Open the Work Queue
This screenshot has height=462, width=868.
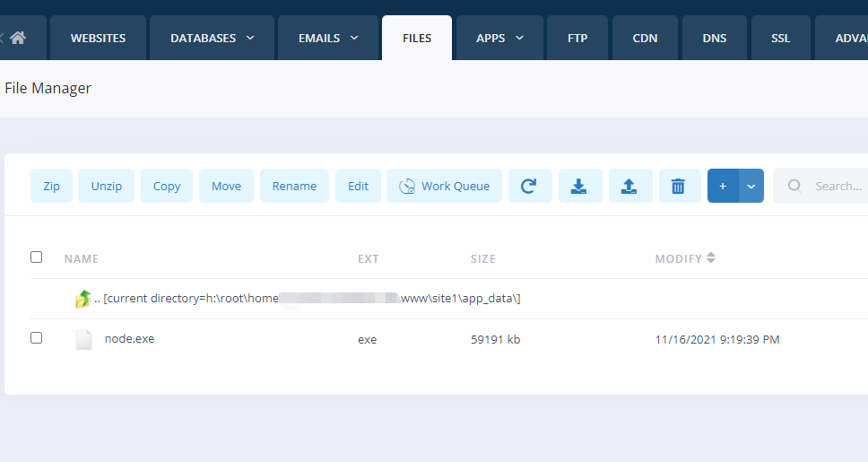(x=444, y=186)
